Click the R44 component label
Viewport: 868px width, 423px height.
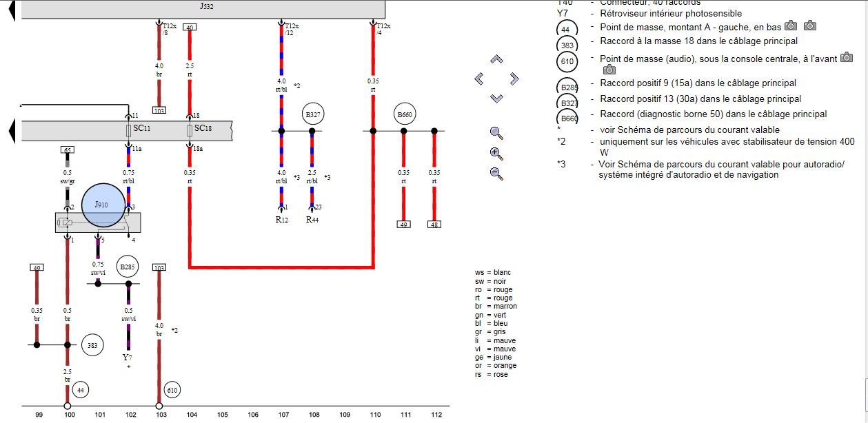tap(312, 220)
